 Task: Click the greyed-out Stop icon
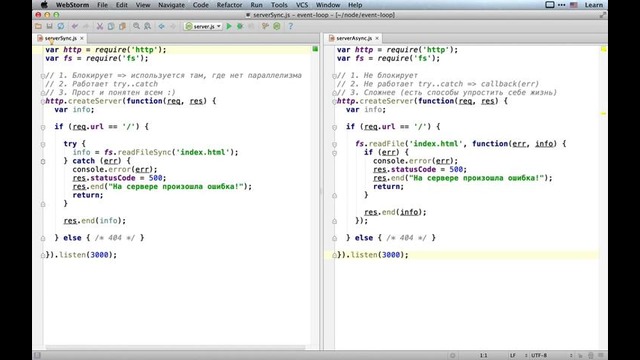[x=251, y=26]
